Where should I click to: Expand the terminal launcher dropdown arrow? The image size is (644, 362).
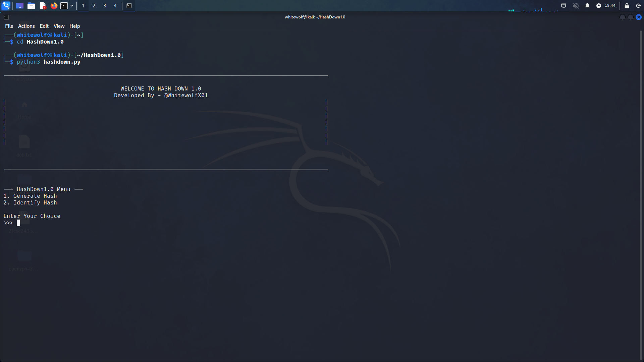coord(72,6)
